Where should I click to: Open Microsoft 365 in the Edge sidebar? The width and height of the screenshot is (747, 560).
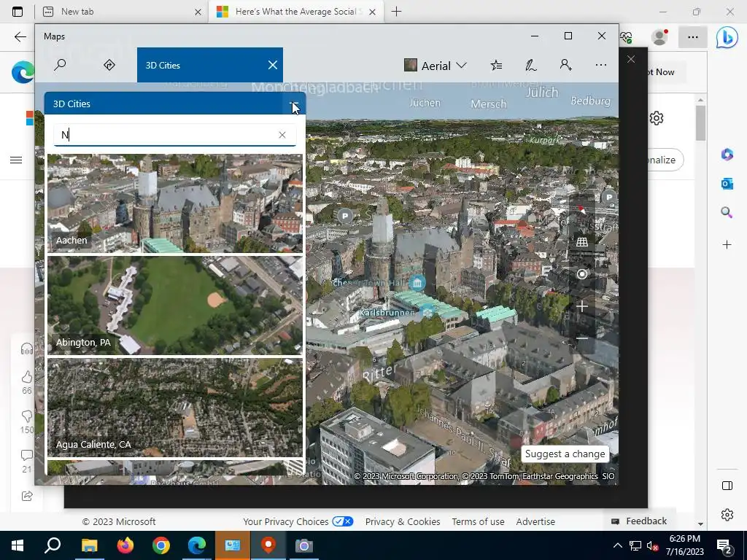pyautogui.click(x=727, y=155)
